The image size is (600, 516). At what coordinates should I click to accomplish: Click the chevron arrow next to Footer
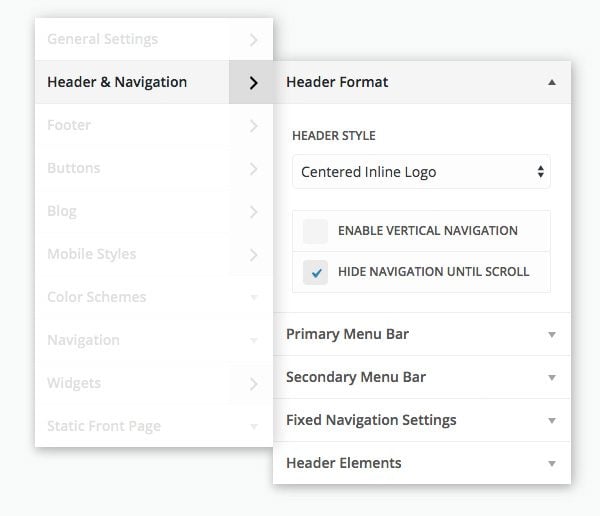coord(253,126)
